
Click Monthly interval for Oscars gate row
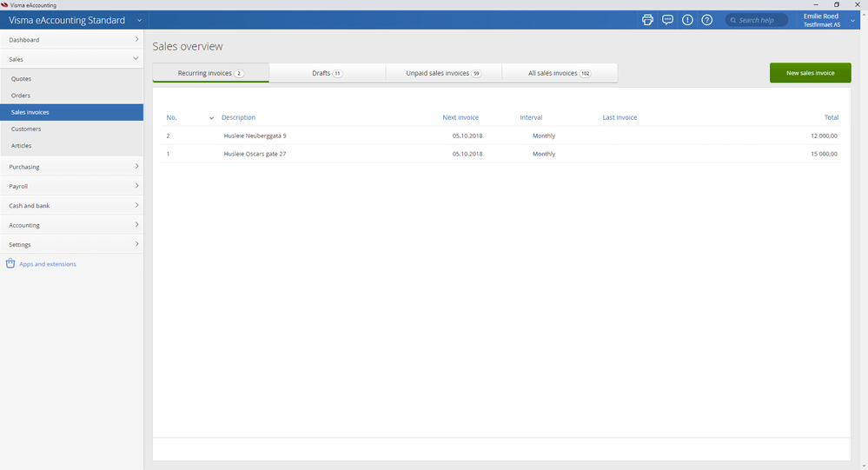(x=544, y=154)
